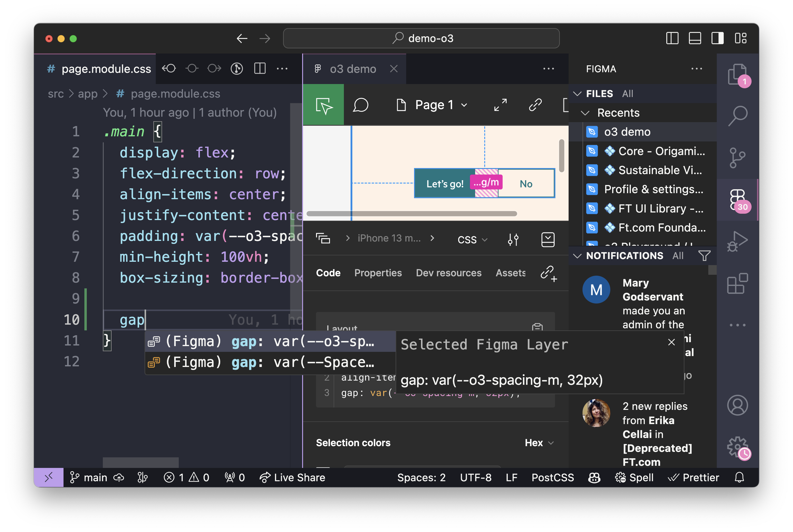Screen dimensions: 793x532
Task: Click the next change arrow icon
Action: click(x=214, y=69)
